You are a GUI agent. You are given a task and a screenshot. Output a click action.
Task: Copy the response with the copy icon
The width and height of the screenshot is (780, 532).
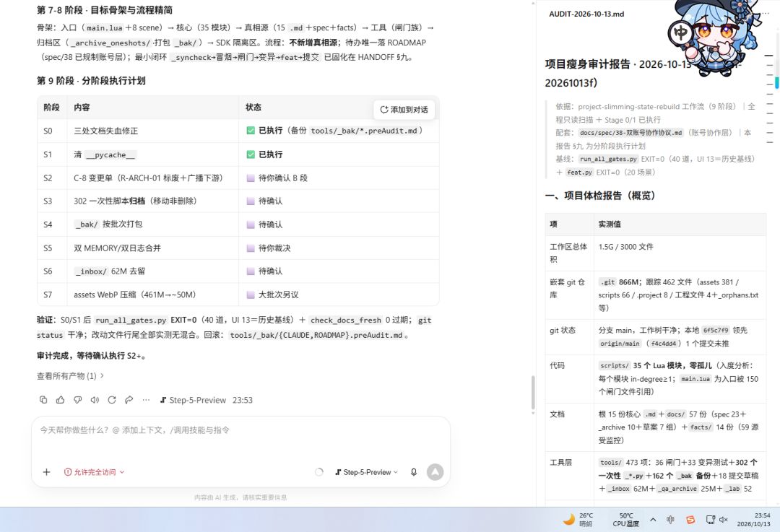pyautogui.click(x=43, y=400)
